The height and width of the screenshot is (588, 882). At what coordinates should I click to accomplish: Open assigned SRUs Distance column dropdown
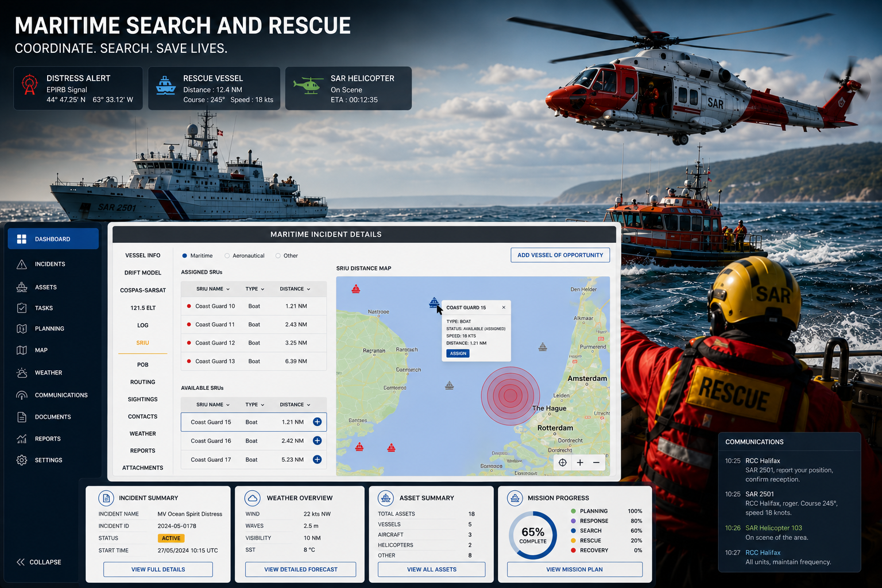point(295,289)
